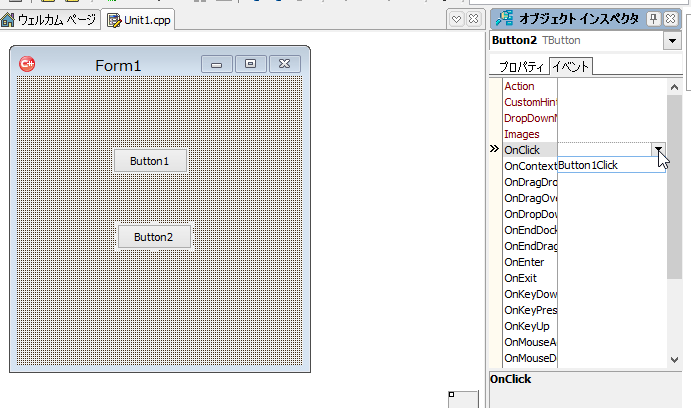Pin the Object Inspector panel
Screen dimensions: 691x408
coord(654,19)
